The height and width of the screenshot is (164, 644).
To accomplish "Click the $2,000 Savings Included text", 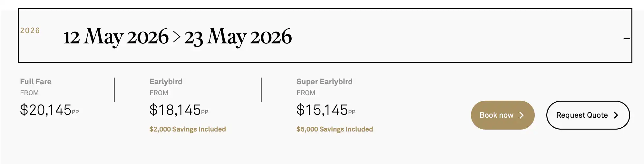I will (x=188, y=129).
